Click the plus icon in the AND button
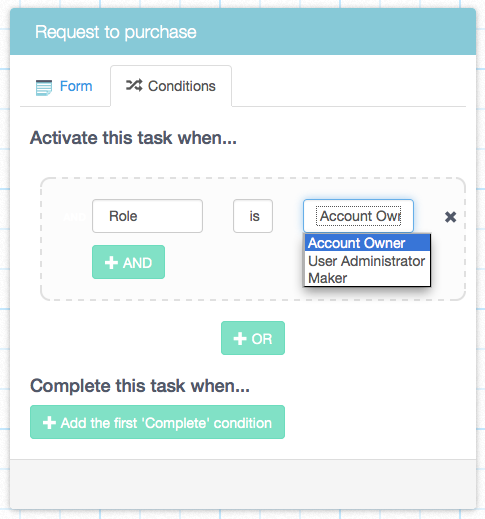The height and width of the screenshot is (519, 485). click(111, 262)
